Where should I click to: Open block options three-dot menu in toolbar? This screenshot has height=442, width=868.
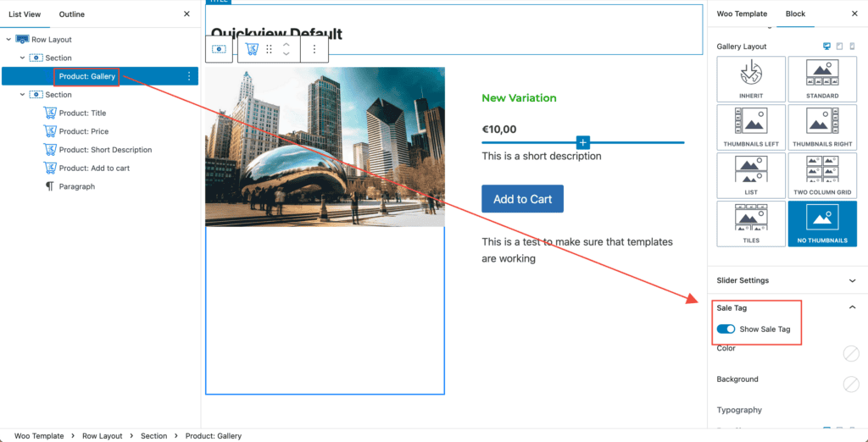tap(314, 50)
